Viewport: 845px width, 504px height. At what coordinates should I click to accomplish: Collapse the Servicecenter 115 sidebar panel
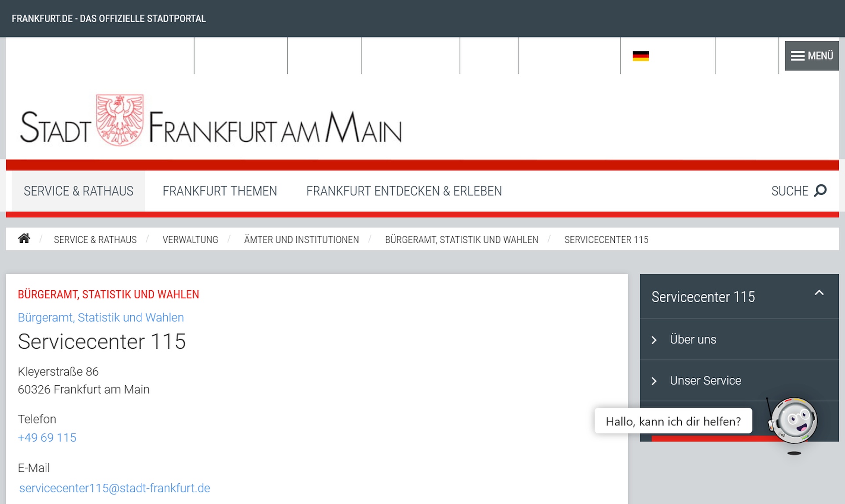pos(819,293)
